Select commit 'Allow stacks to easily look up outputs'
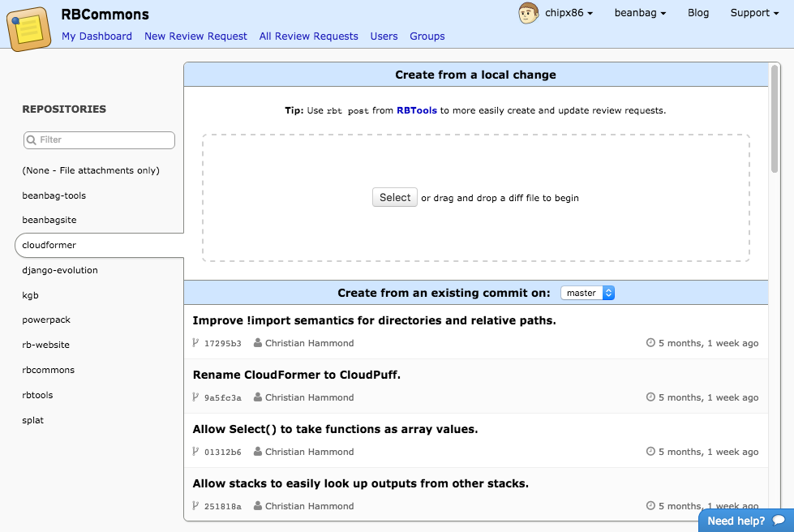Image resolution: width=794 pixels, height=532 pixels. (x=476, y=494)
